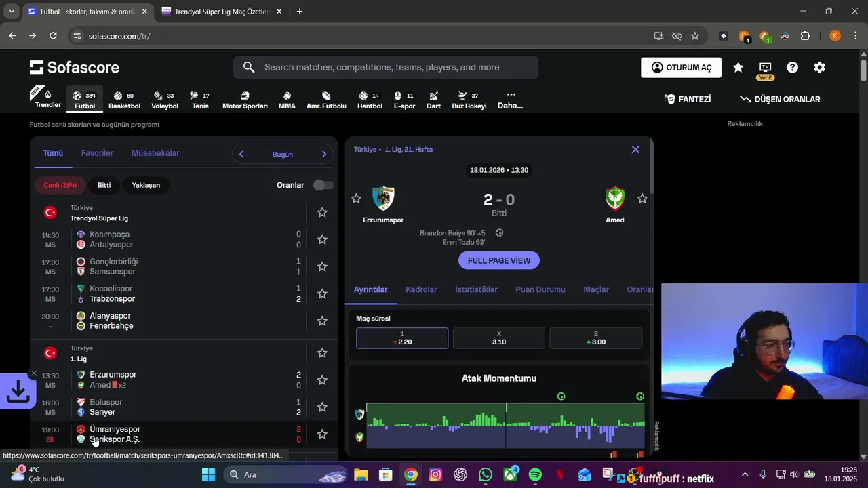
Task: Favorite the Boluspor-Sarıyer match star
Action: (322, 407)
